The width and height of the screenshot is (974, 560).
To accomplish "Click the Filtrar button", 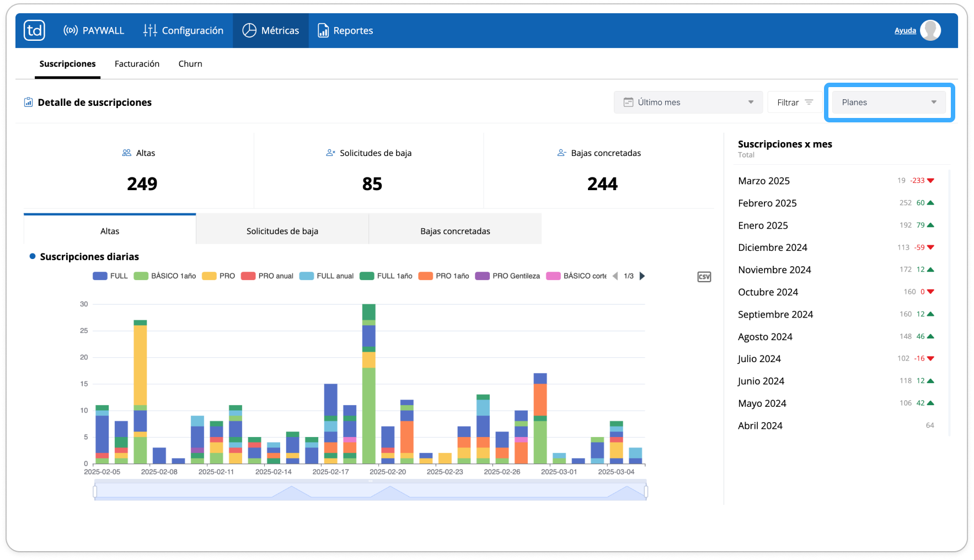I will point(795,103).
